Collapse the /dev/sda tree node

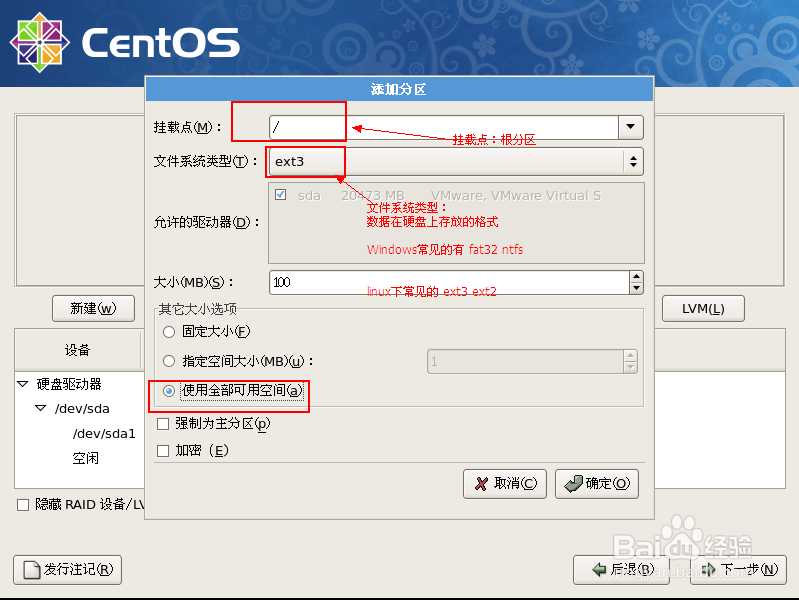[x=41, y=408]
